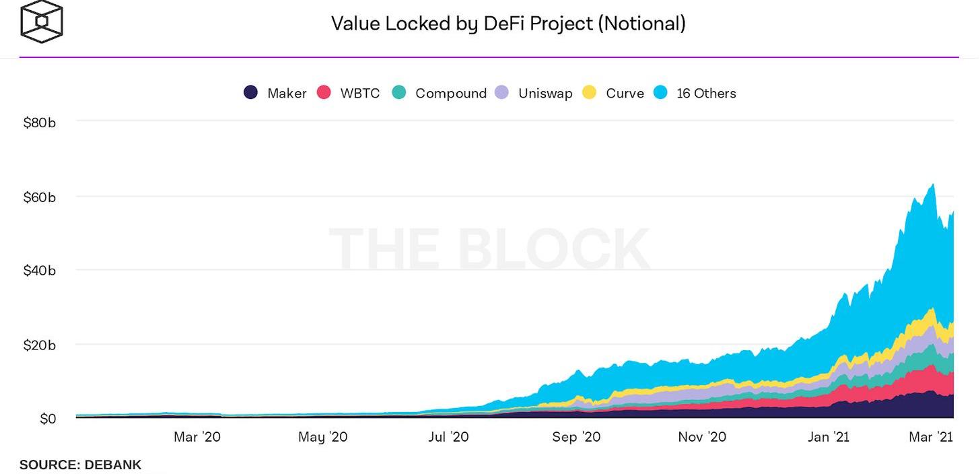Viewport: 980px width, 474px height.
Task: Toggle the WBTC legend dot
Action: point(324,93)
